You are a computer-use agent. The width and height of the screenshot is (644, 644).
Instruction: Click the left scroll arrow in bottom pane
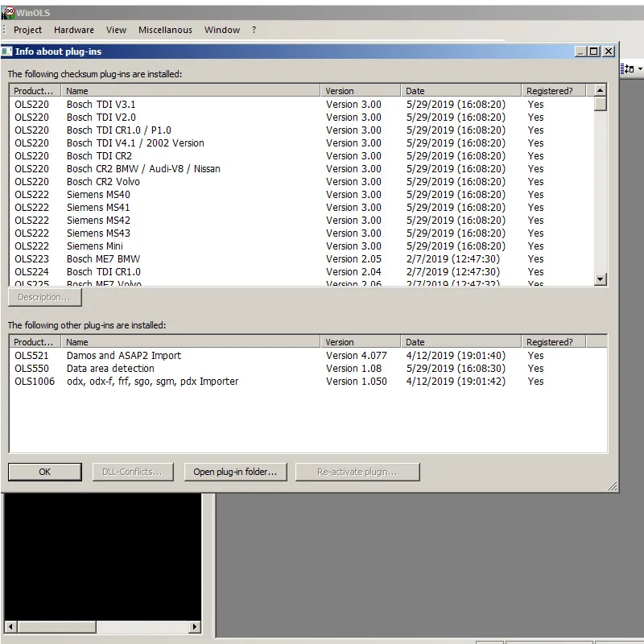[x=10, y=627]
